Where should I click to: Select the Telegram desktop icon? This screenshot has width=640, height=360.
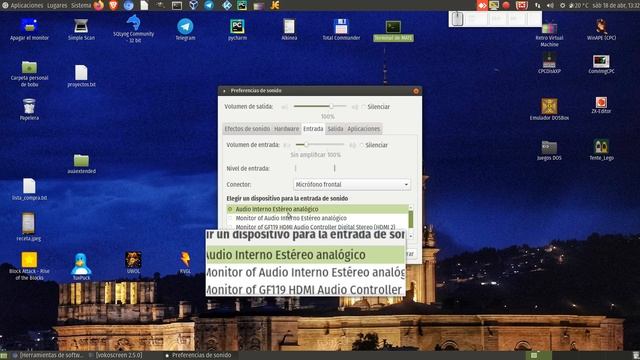pyautogui.click(x=185, y=29)
